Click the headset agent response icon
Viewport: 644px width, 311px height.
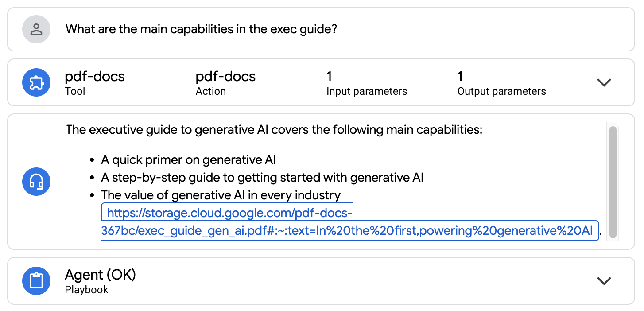coord(36,182)
